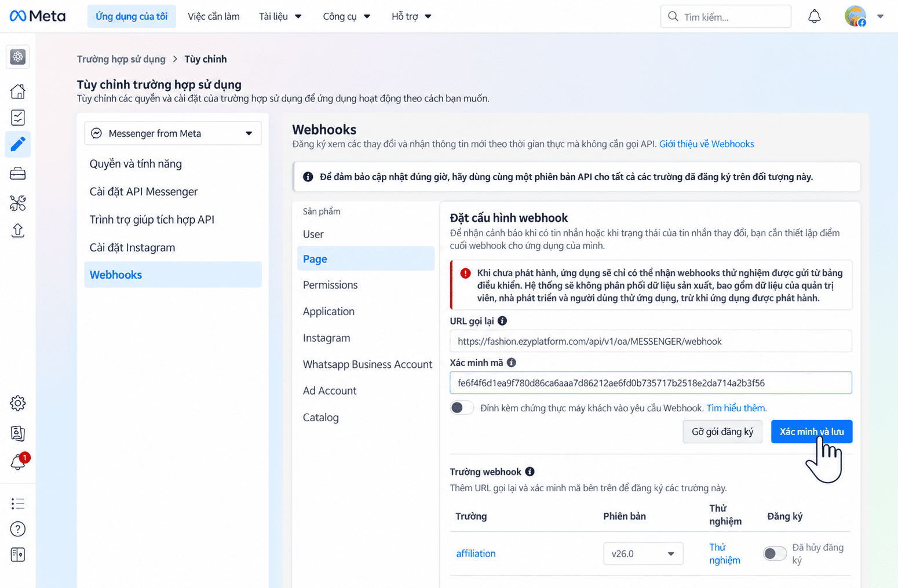
Task: Open the checklist icon in sidebar
Action: coord(18,118)
